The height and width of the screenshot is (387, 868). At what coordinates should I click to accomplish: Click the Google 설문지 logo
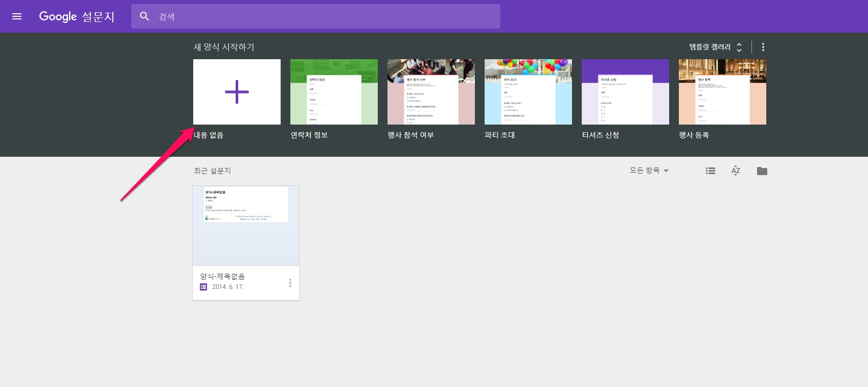[x=77, y=16]
